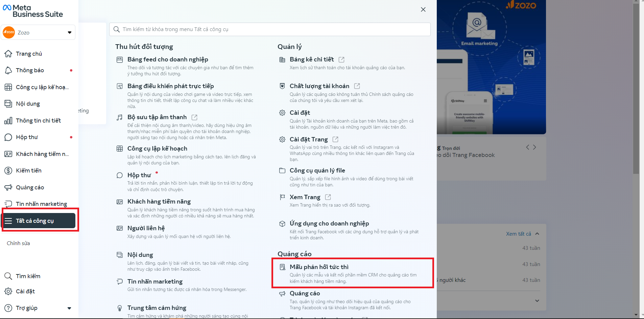The image size is (644, 319).
Task: Close the Tất cả công cụ panel
Action: (423, 9)
